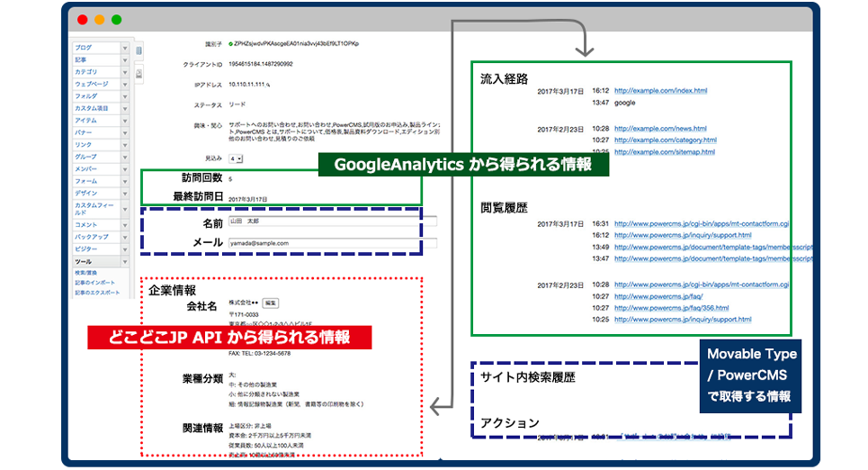
Task: Click the green status dot beside the identifier
Action: 231,44
